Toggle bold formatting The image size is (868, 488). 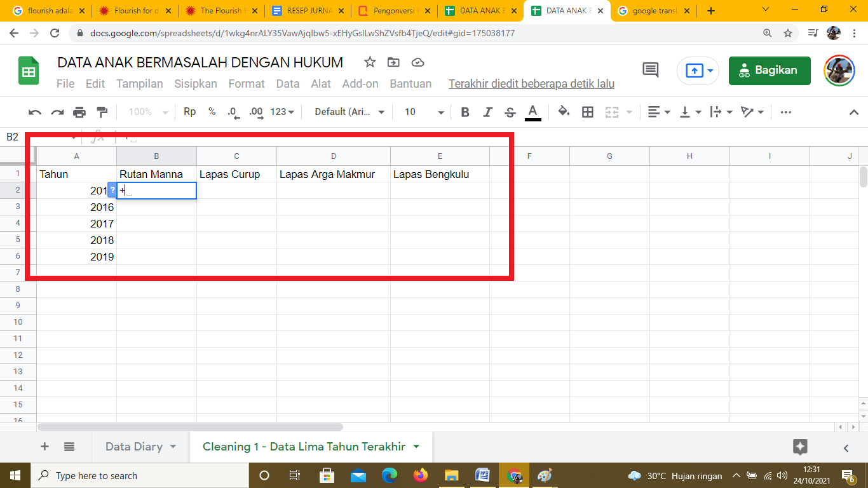[465, 112]
